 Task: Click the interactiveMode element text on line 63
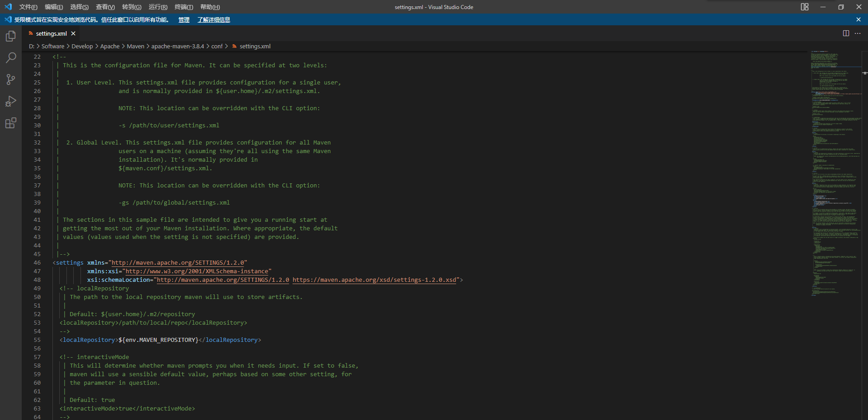[x=127, y=409]
